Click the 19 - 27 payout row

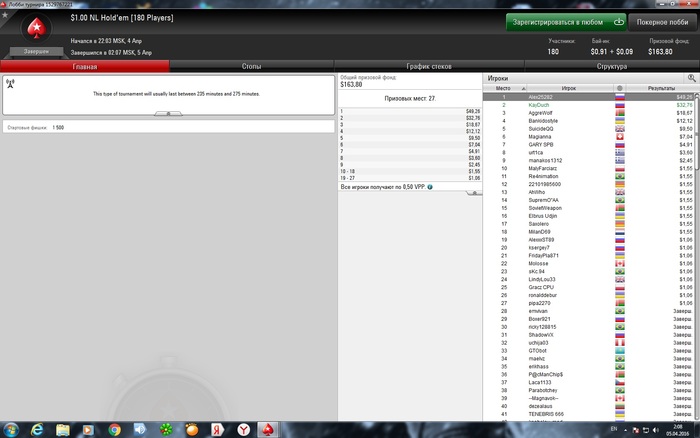(x=410, y=178)
